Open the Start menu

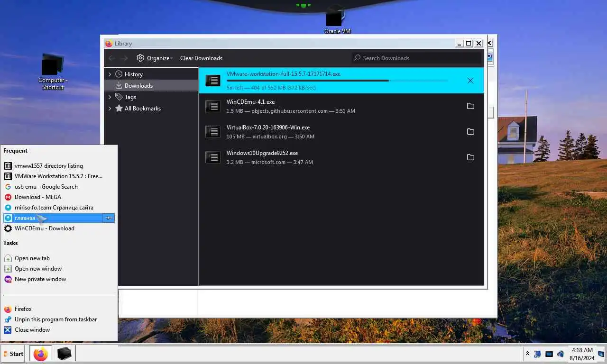(x=13, y=354)
